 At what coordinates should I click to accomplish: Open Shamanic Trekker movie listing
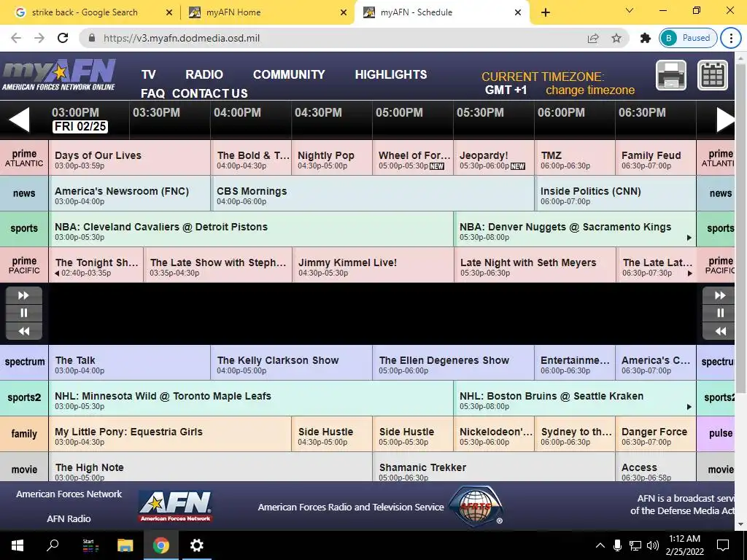(x=494, y=467)
